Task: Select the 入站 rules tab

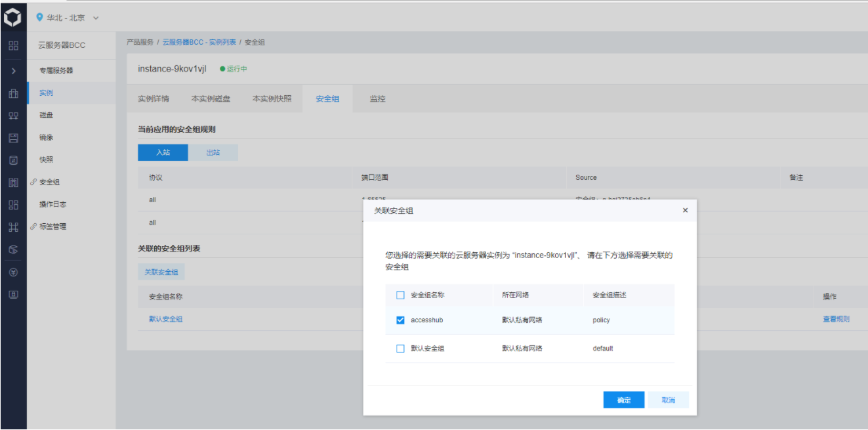Action: coord(163,152)
